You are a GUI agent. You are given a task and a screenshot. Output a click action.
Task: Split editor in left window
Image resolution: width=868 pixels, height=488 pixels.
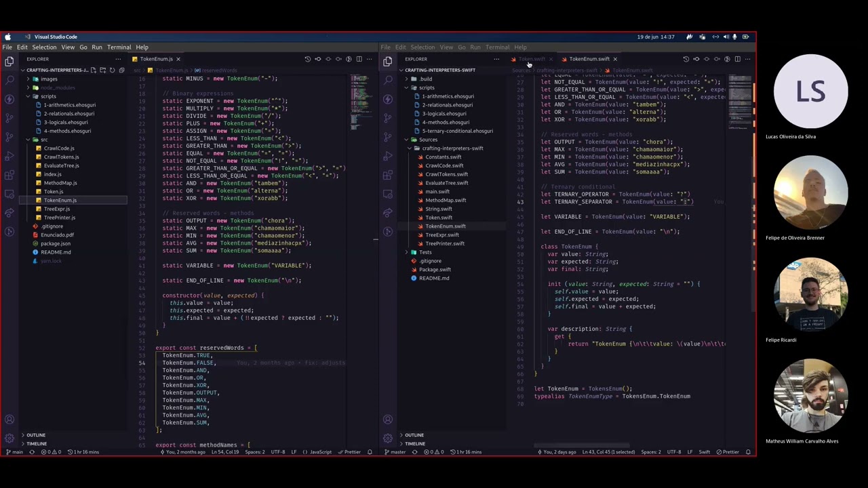pyautogui.click(x=359, y=59)
